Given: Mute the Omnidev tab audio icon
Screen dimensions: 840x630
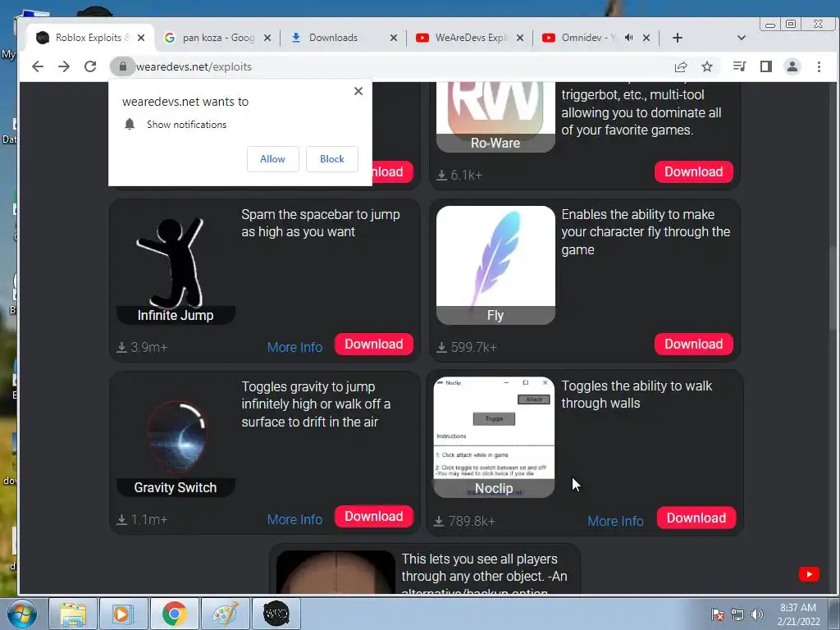Looking at the screenshot, I should [629, 38].
